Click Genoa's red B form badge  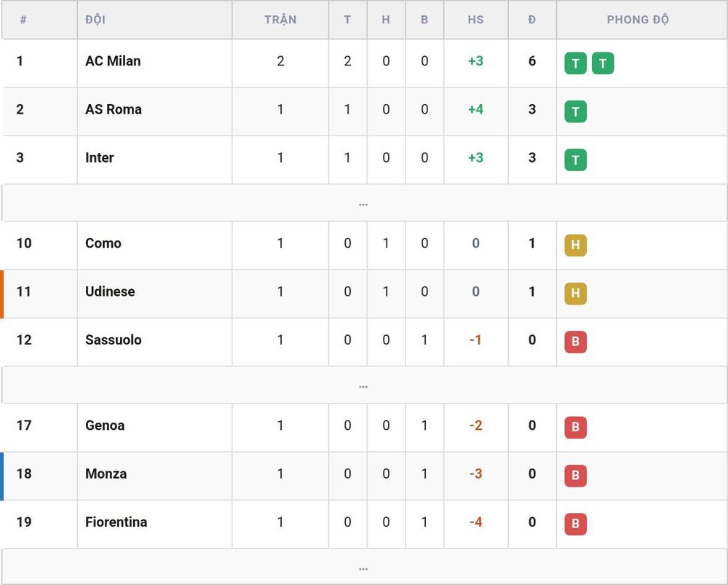click(x=575, y=428)
